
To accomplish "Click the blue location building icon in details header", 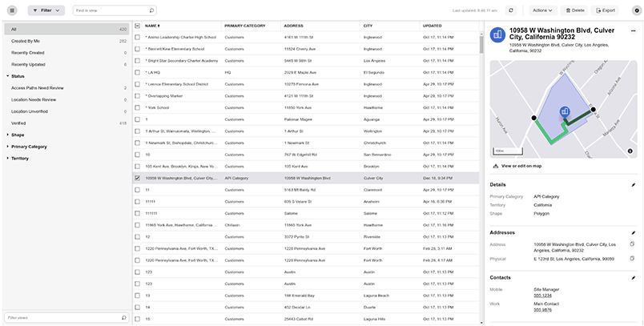I will point(497,35).
